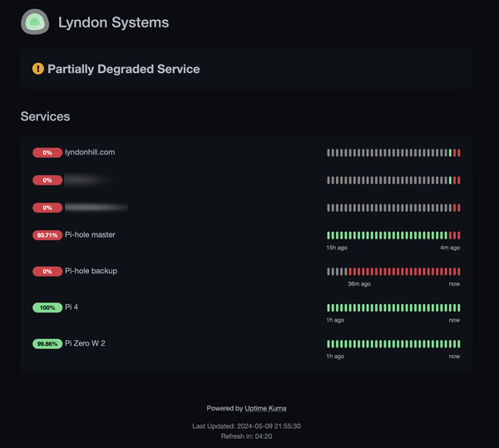Open the Uptime Kuma link in the footer
The height and width of the screenshot is (448, 499).
(265, 408)
